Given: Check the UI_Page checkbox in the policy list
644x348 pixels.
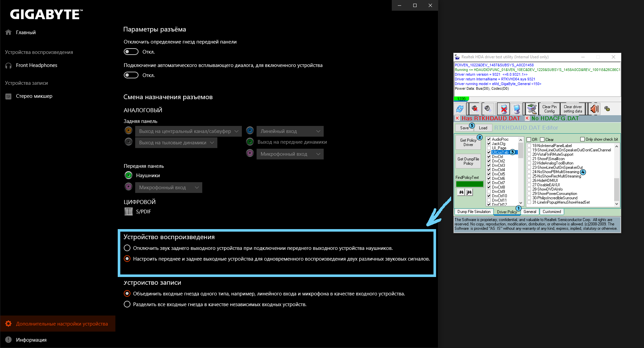Looking at the screenshot, I should tap(489, 148).
